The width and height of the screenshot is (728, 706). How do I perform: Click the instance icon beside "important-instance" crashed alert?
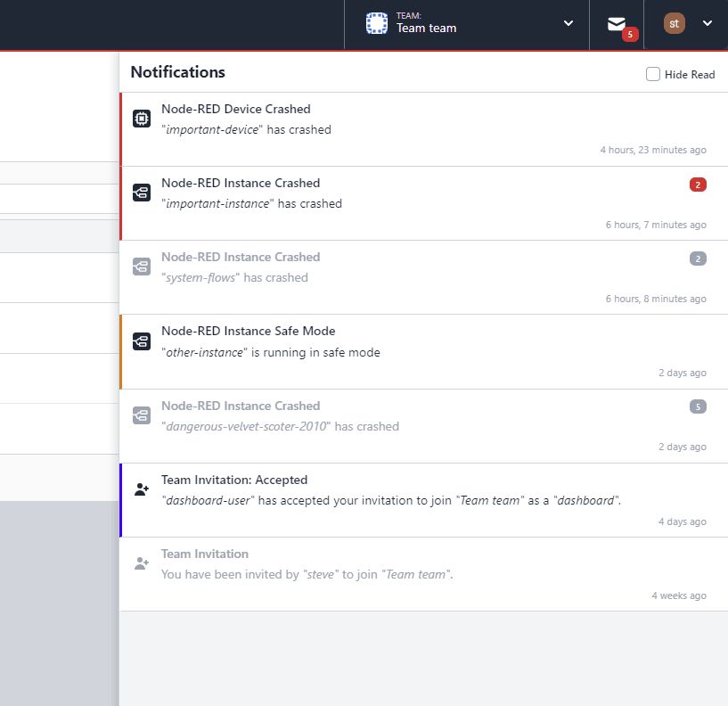click(141, 191)
